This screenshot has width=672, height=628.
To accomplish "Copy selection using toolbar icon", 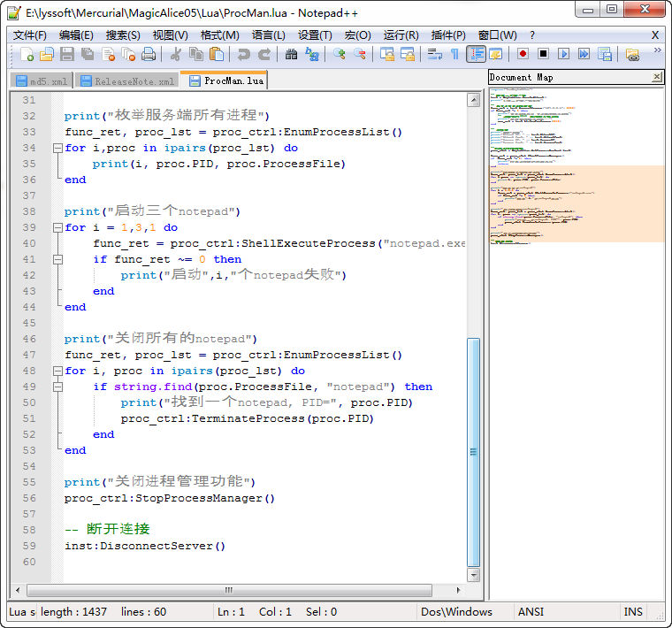I will pyautogui.click(x=196, y=55).
